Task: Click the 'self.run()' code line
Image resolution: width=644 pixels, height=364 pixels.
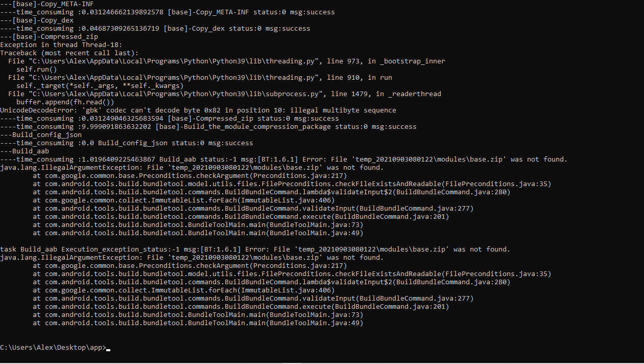Action: point(37,70)
